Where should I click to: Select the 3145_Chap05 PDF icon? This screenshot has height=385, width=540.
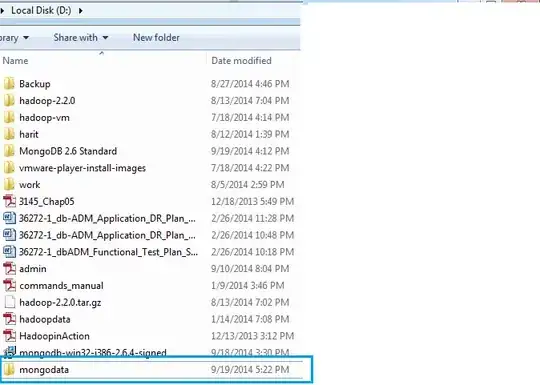click(9, 201)
